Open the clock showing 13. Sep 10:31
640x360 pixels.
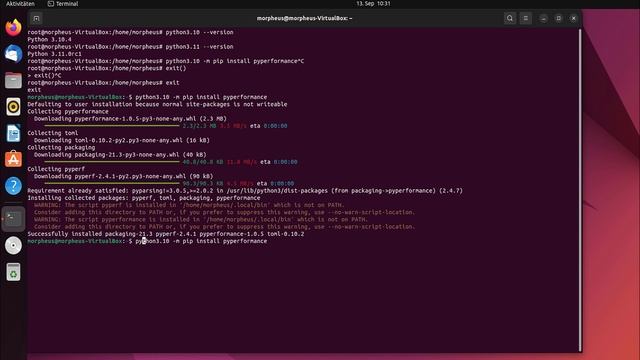tap(373, 4)
